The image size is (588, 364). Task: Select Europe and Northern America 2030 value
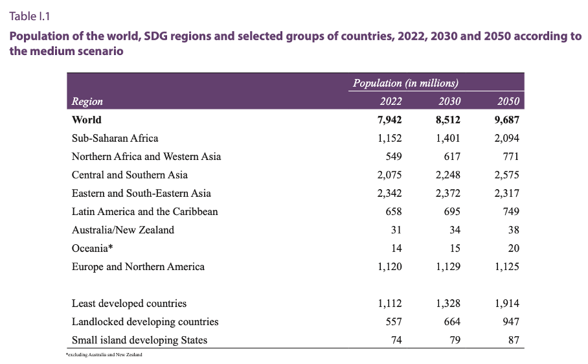click(x=447, y=266)
